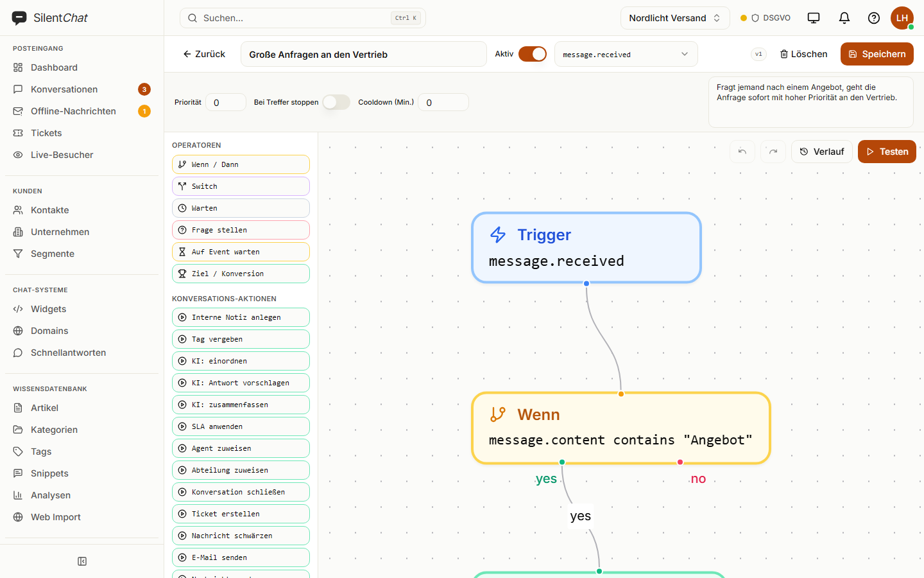Open Tags in Wissensdatenbank
The image size is (924, 578).
coord(81,451)
